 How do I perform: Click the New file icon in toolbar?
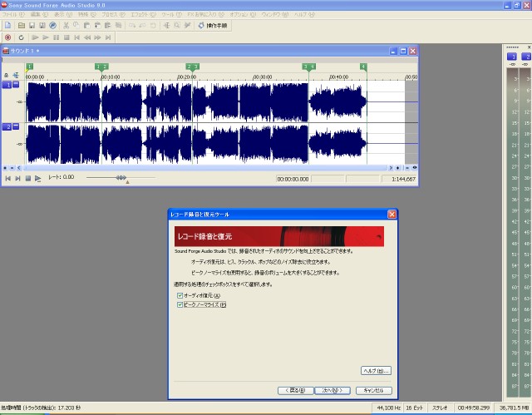tap(7, 26)
